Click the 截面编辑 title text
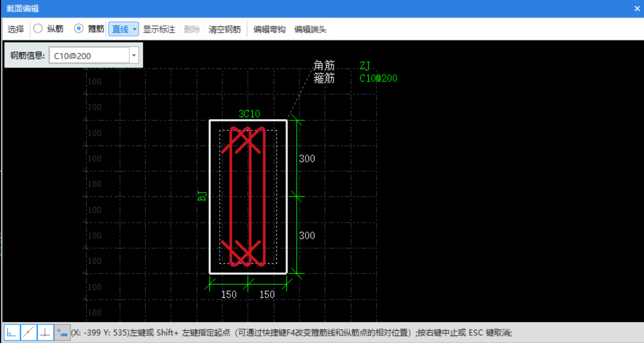Viewport: 644px width, 343px height. pyautogui.click(x=23, y=9)
